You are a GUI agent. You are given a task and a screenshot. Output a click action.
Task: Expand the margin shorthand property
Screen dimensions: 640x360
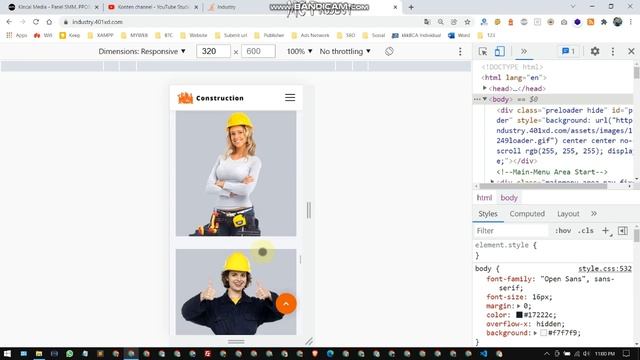pos(519,306)
